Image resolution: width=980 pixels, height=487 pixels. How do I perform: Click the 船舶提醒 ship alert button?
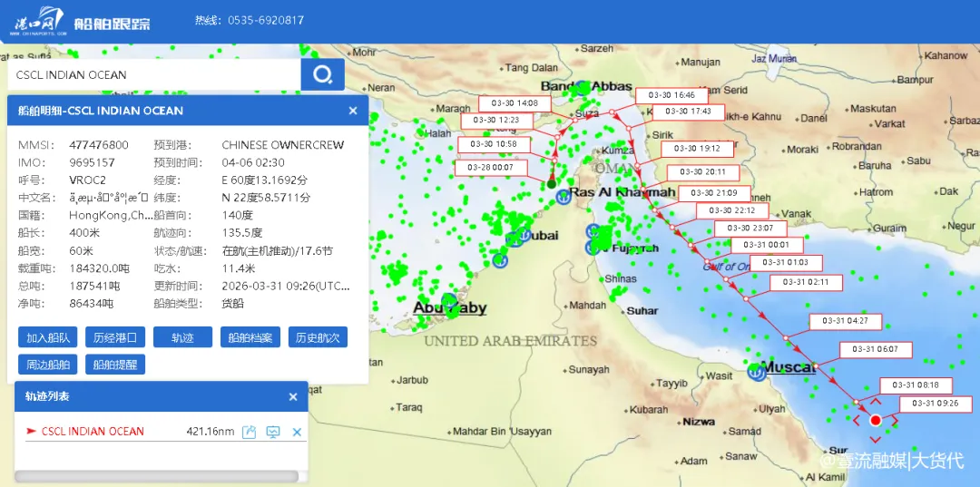tap(115, 365)
